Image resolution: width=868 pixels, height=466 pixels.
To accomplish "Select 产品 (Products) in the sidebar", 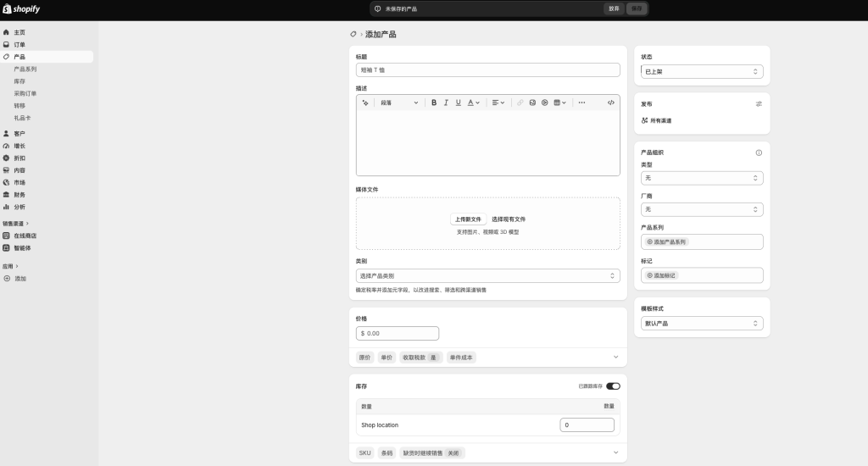I will (47, 57).
